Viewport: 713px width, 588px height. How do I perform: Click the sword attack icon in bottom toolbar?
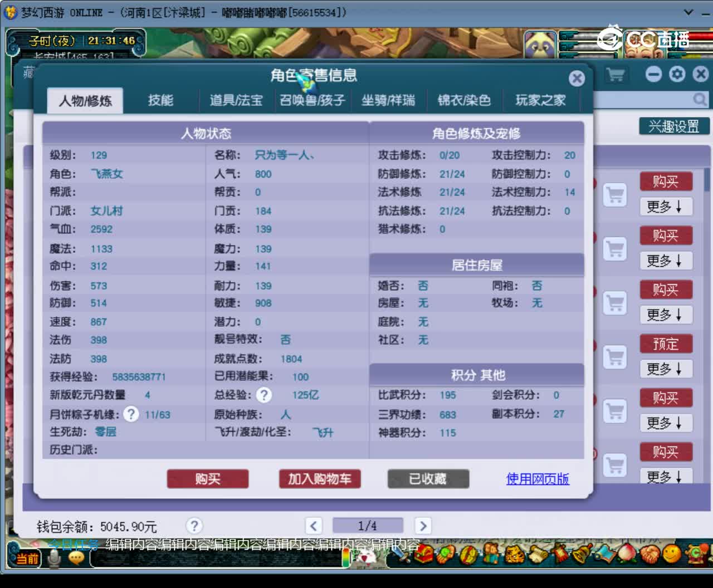click(x=400, y=552)
